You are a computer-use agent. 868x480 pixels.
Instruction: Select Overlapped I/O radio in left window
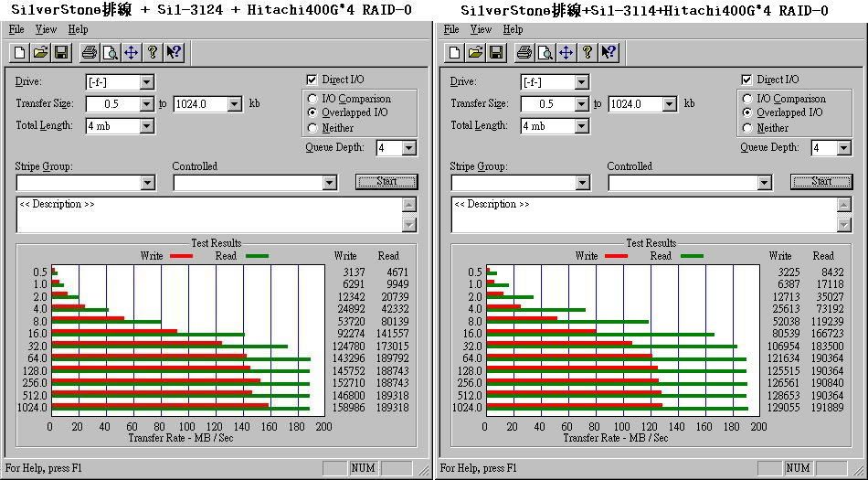(312, 113)
